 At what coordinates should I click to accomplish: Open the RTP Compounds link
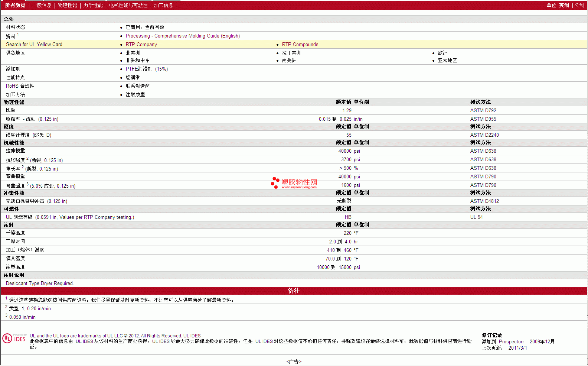tap(300, 44)
